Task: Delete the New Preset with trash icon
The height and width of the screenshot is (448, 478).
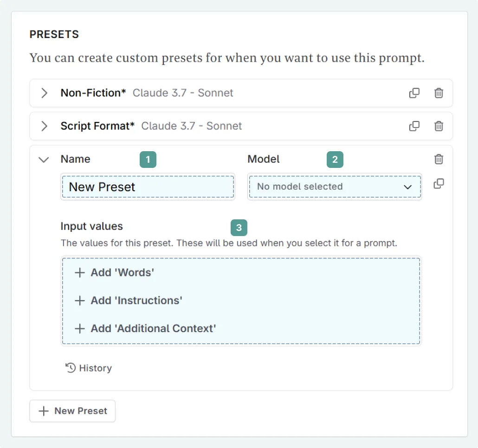Action: click(439, 159)
